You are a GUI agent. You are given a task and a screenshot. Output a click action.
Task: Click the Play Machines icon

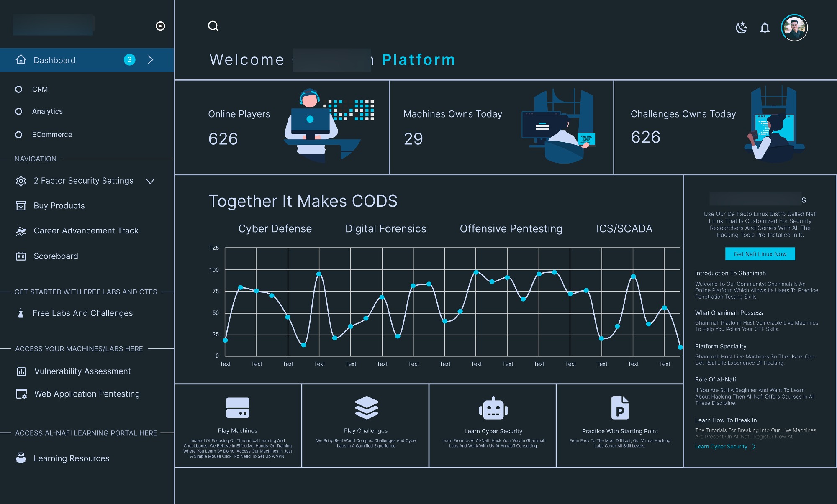pyautogui.click(x=238, y=408)
